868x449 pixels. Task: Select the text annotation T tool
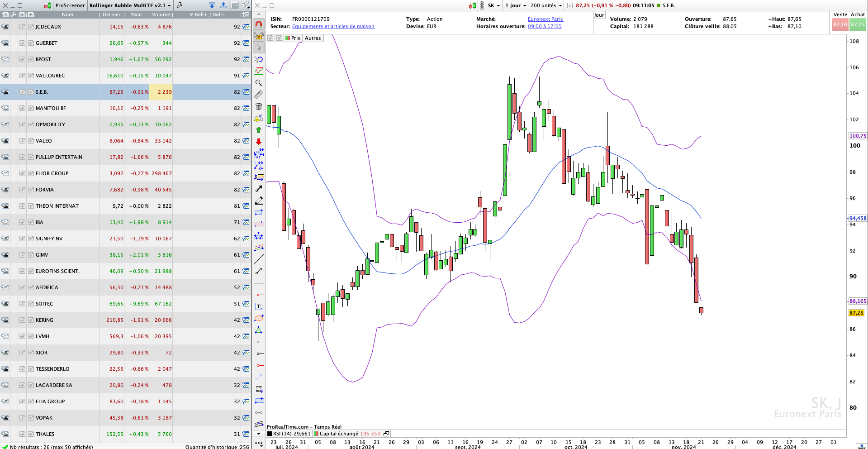(x=259, y=306)
